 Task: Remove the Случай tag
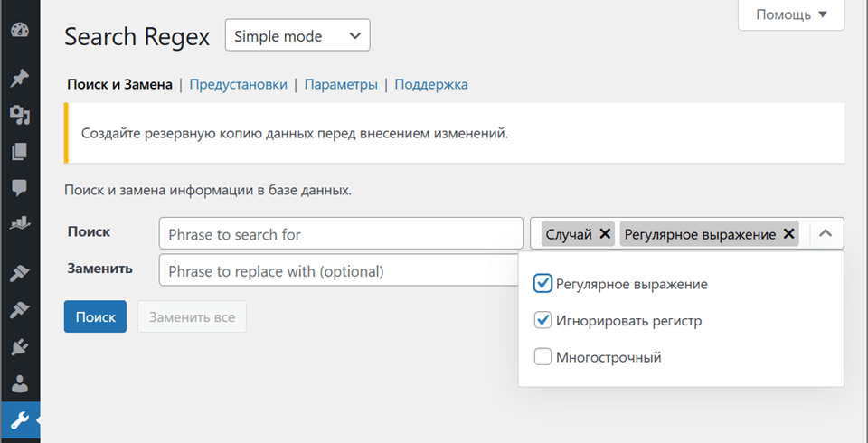click(x=605, y=233)
